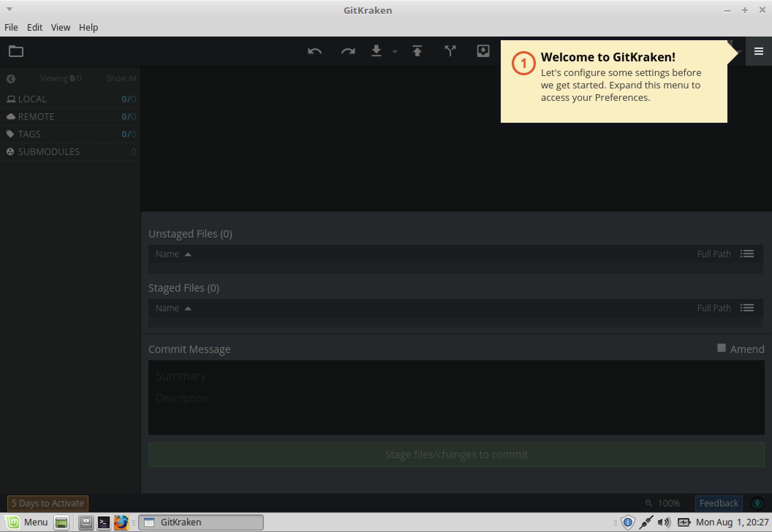Image resolution: width=772 pixels, height=532 pixels.
Task: Click the SUBMODULES icon
Action: 11,151
